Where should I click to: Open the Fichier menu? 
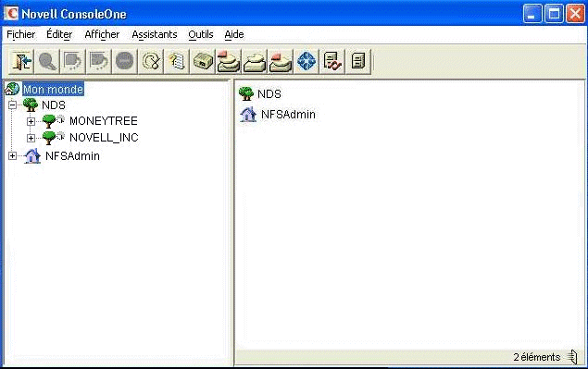tap(21, 34)
